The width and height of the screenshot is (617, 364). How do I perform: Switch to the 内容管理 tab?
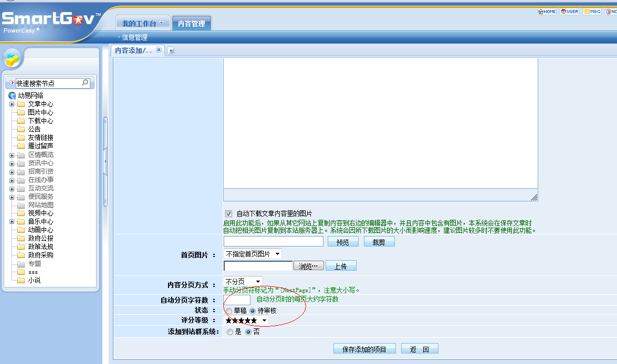click(191, 24)
